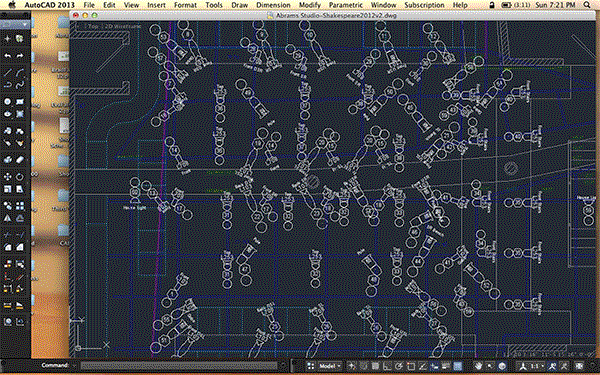This screenshot has height=375, width=600.
Task: Click the Redo arrow icon
Action: (20, 55)
